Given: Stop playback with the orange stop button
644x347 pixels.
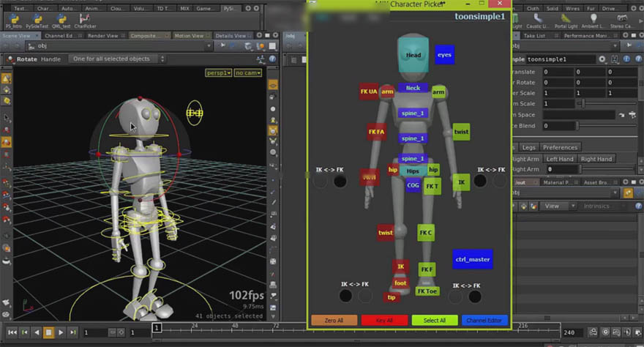Looking at the screenshot, I should 49,332.
